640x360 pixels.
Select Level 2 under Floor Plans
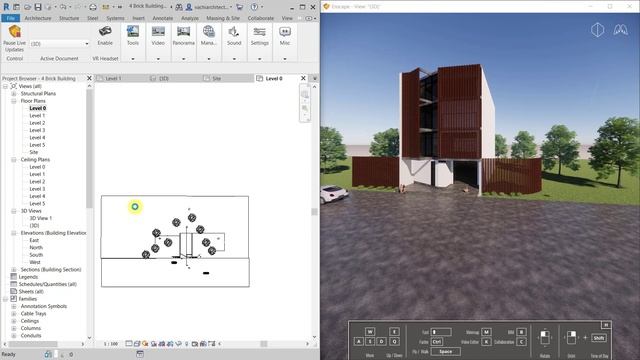(37, 123)
